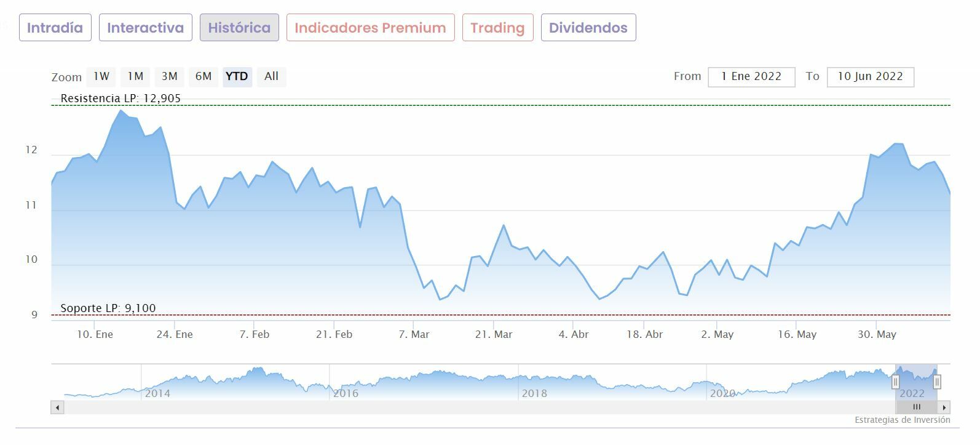Switch to the Intradía tab

(x=55, y=28)
